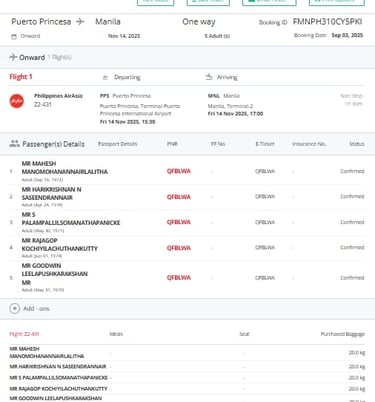375x402 pixels.
Task: Click the Status column header
Action: pyautogui.click(x=357, y=144)
